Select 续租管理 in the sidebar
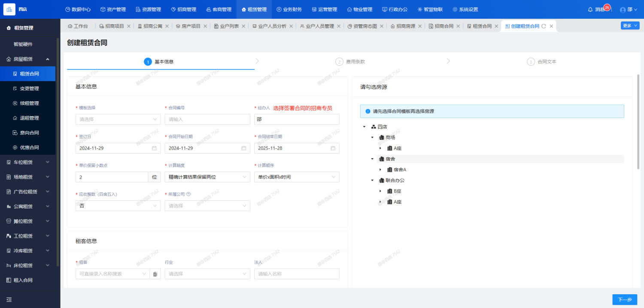 coord(29,103)
